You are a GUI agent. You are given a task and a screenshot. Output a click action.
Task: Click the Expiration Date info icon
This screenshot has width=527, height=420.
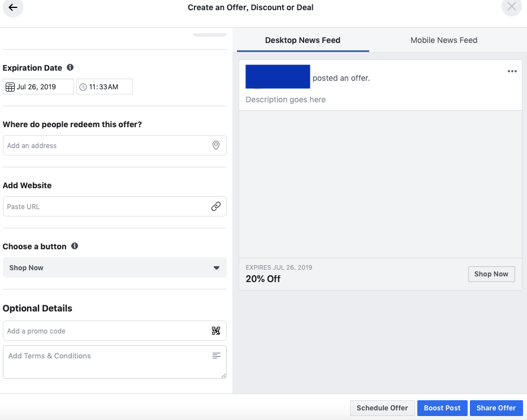pos(70,67)
